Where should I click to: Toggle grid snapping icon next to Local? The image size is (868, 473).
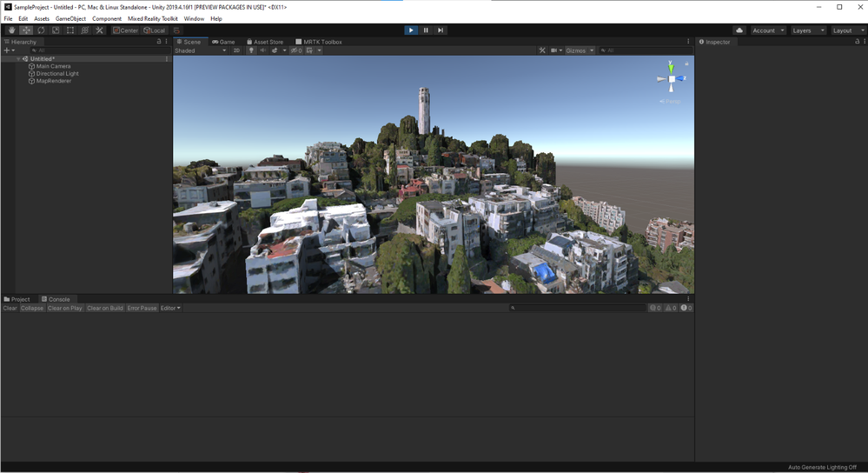click(x=176, y=30)
